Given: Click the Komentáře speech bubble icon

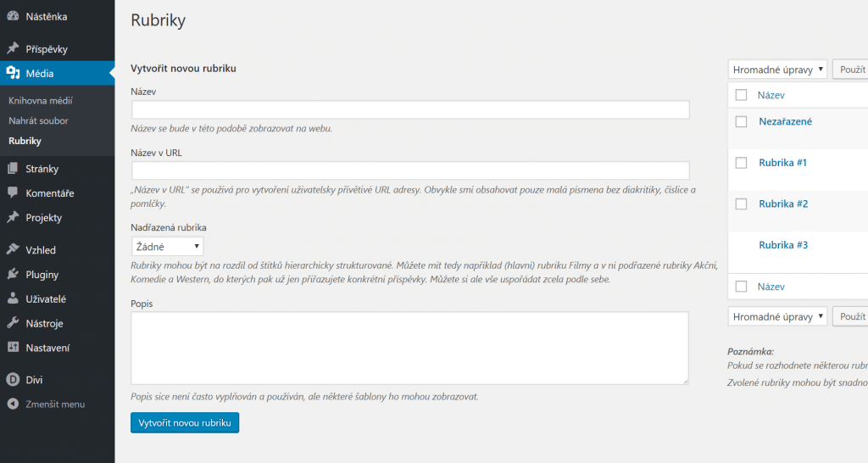Looking at the screenshot, I should tap(13, 192).
